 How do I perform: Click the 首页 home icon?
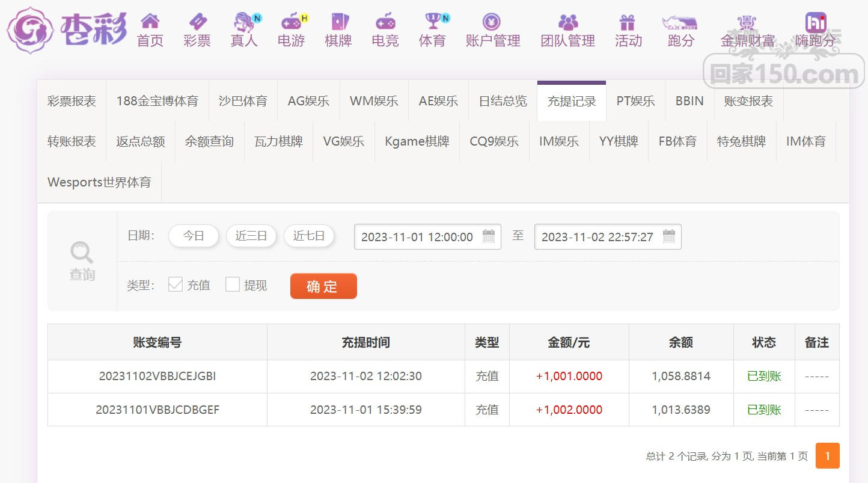tap(150, 22)
